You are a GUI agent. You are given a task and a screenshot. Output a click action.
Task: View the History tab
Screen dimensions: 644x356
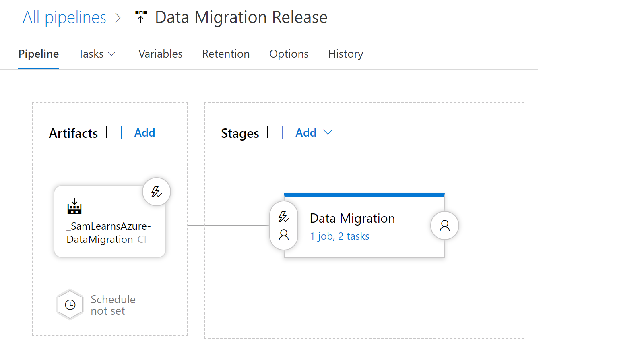coord(345,54)
